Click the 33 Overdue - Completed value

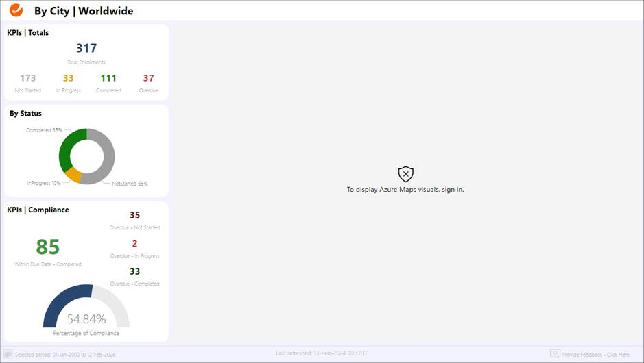point(134,272)
